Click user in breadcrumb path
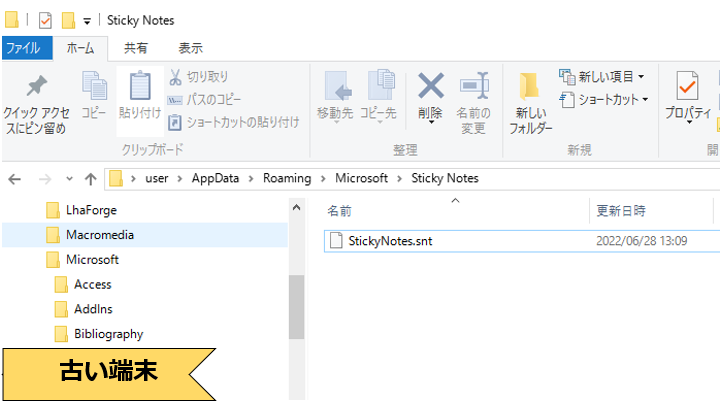Image resolution: width=728 pixels, height=406 pixels. [156, 178]
